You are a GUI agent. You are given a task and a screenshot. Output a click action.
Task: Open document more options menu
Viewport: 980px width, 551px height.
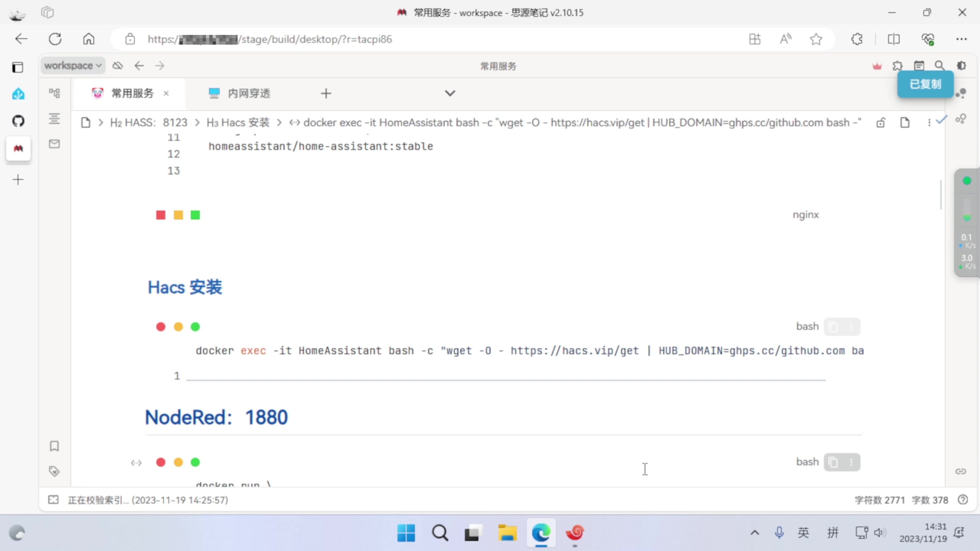[929, 122]
